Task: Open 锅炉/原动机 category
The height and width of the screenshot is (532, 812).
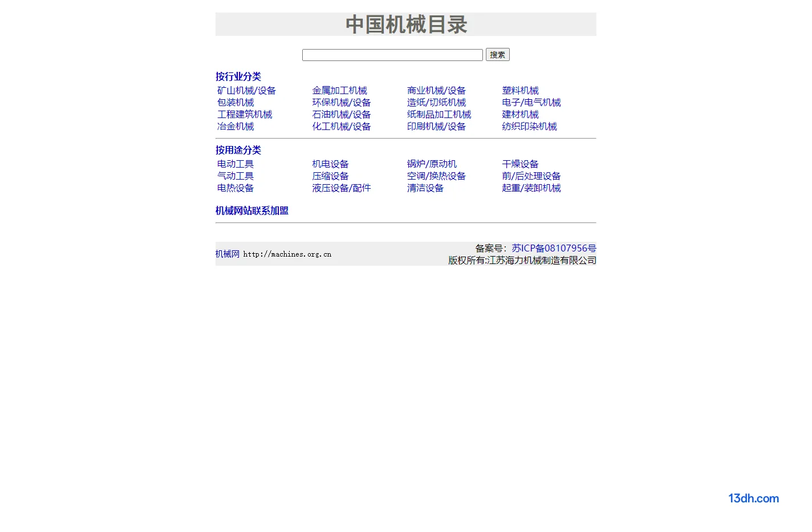Action: [x=432, y=164]
